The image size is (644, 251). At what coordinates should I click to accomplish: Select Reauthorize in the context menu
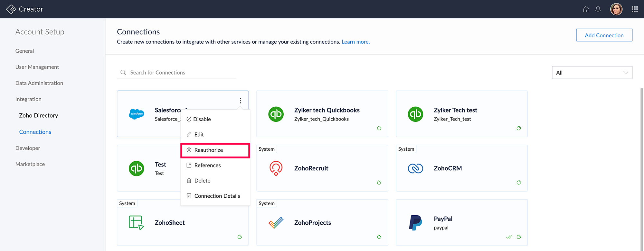(x=215, y=150)
